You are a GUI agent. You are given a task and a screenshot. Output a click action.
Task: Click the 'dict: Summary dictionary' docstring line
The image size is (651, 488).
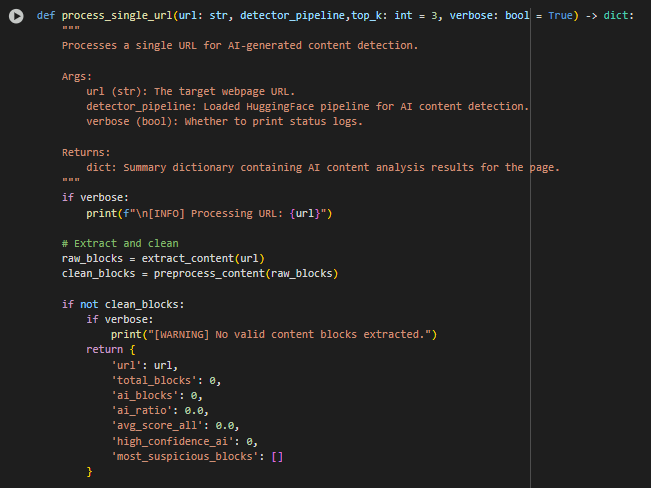pos(323,168)
